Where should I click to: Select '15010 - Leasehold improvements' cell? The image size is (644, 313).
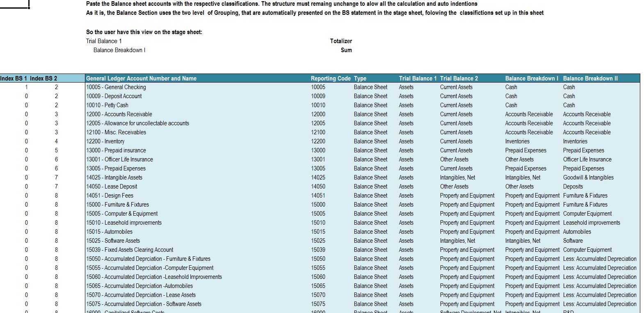(124, 223)
